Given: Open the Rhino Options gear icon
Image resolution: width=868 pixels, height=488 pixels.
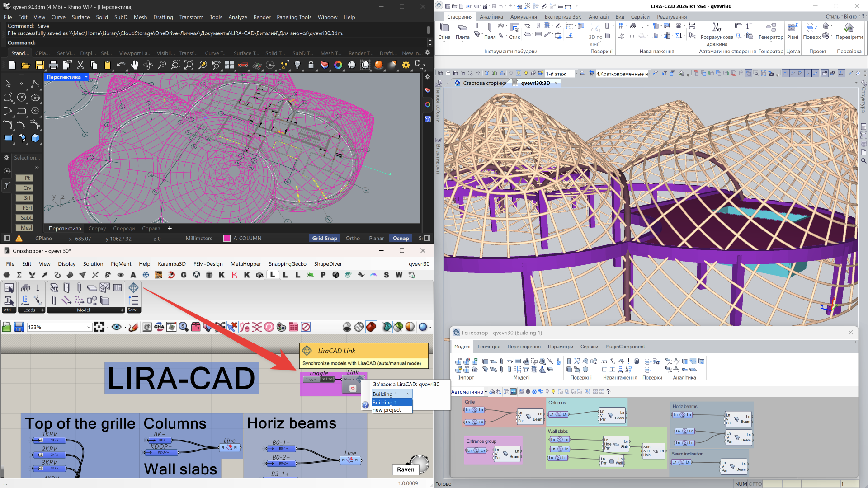Looking at the screenshot, I should pos(406,65).
